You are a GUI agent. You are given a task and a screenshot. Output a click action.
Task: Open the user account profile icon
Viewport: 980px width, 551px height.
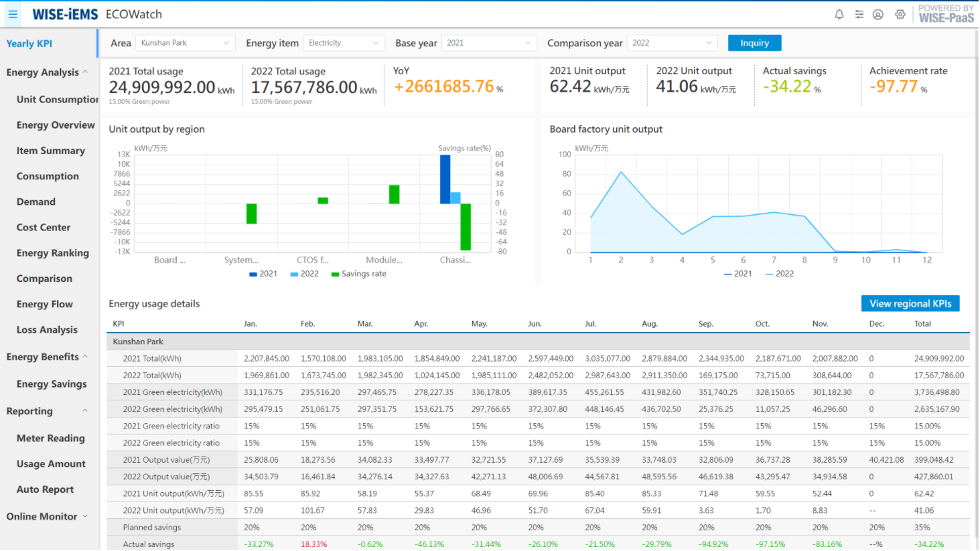click(878, 14)
